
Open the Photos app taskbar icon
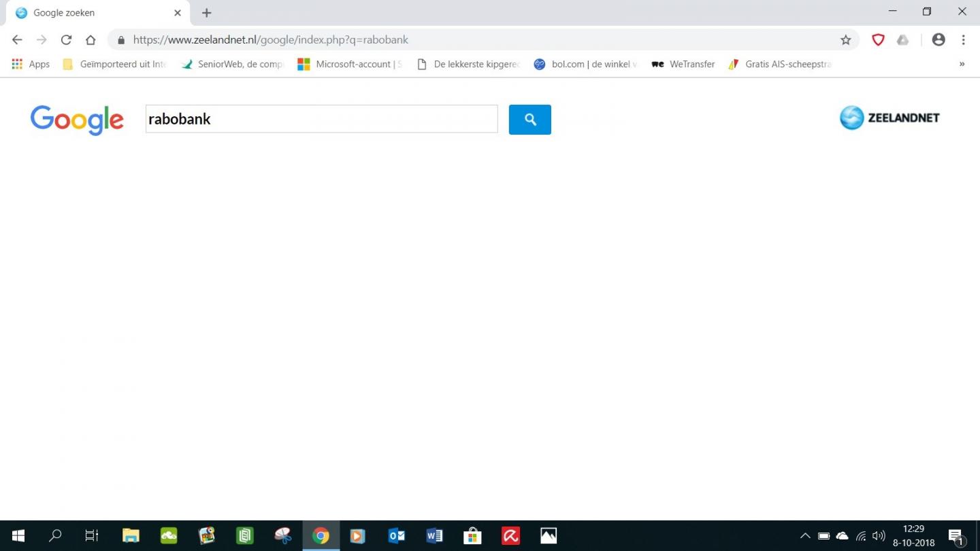click(549, 536)
